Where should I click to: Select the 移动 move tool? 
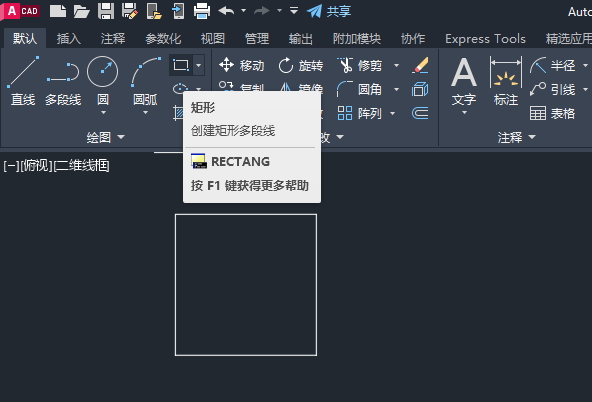click(x=242, y=65)
